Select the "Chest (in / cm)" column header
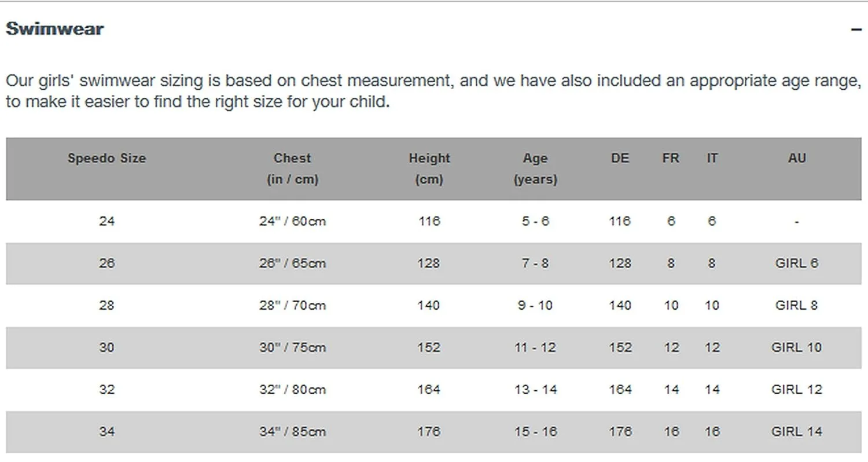Image resolution: width=868 pixels, height=462 pixels. point(292,168)
